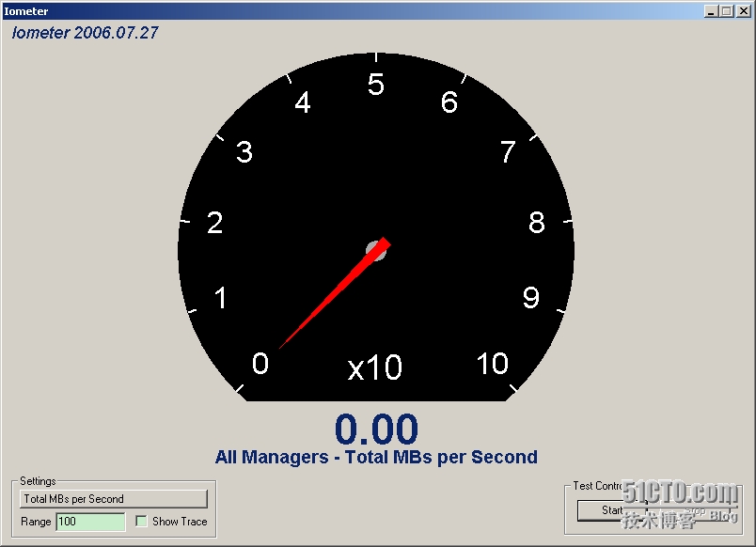Click the Iometer title bar text

pos(26,11)
